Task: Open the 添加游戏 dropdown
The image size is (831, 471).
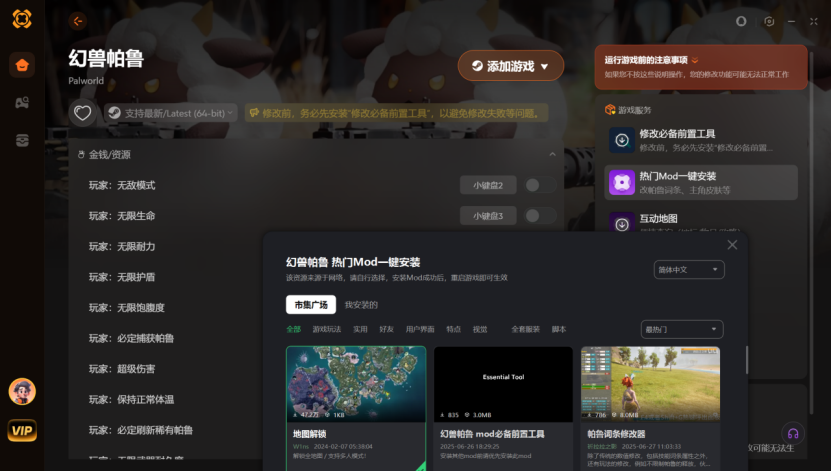Action: [x=510, y=66]
